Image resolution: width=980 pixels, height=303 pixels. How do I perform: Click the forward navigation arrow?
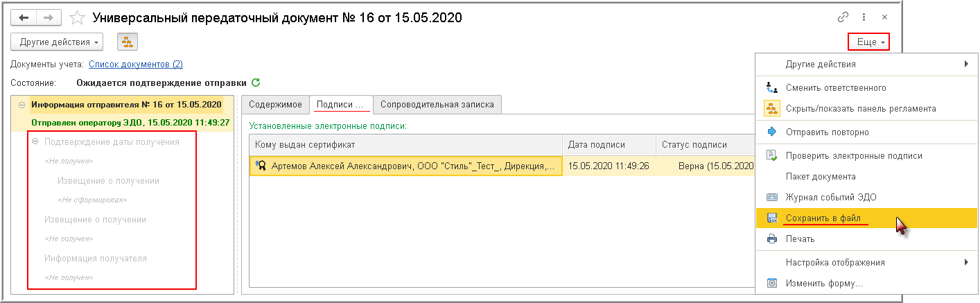49,18
